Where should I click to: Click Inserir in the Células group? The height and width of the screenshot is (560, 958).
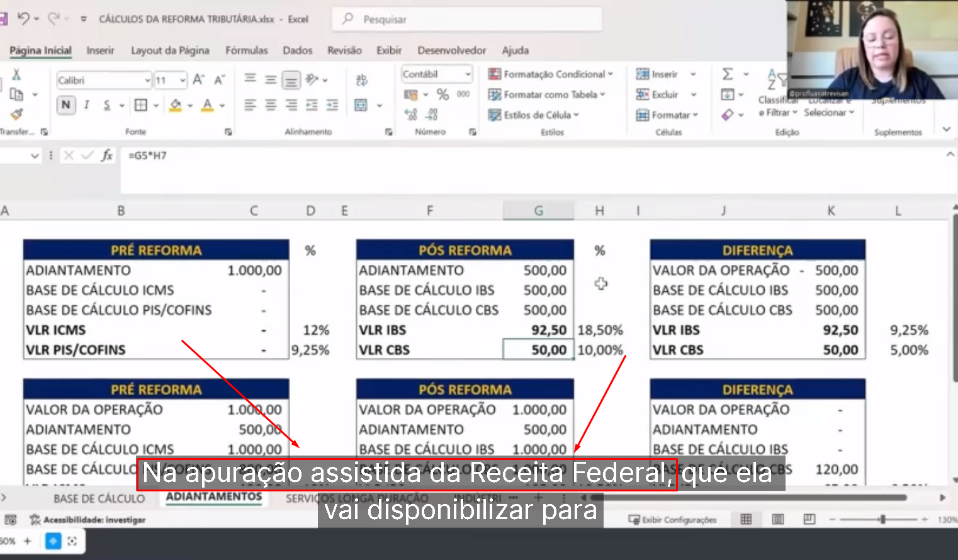pos(666,74)
